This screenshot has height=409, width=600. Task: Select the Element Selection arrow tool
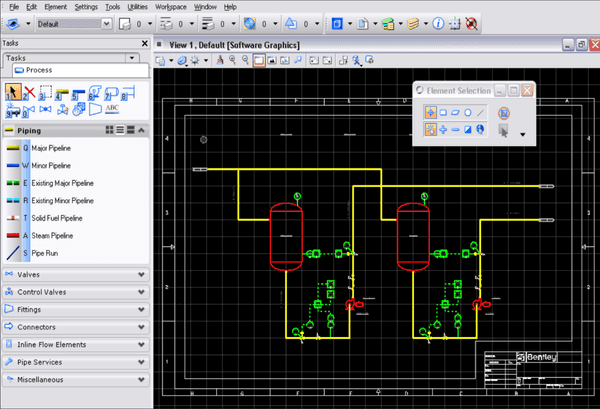click(x=13, y=91)
